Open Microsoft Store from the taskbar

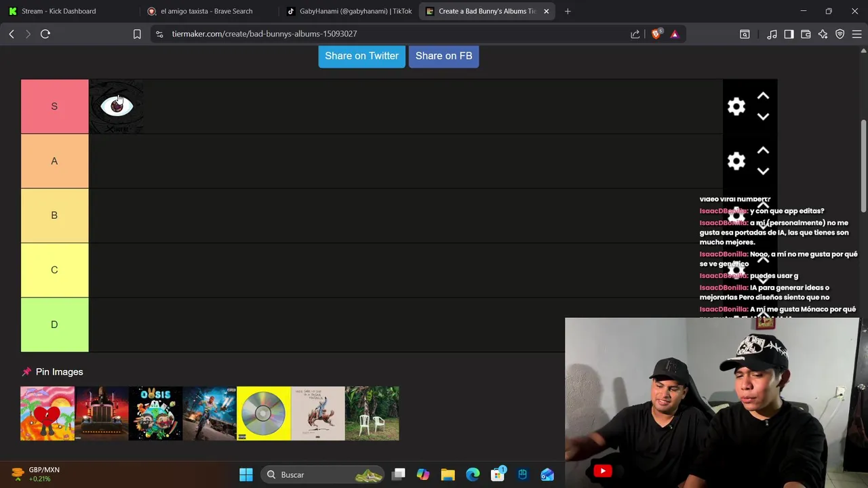(498, 474)
